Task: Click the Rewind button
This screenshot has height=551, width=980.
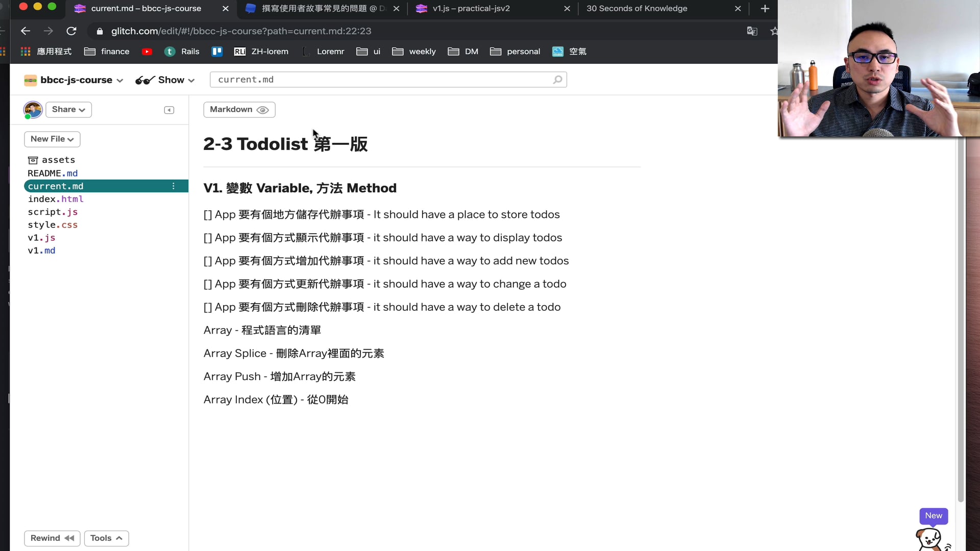Action: (x=52, y=538)
